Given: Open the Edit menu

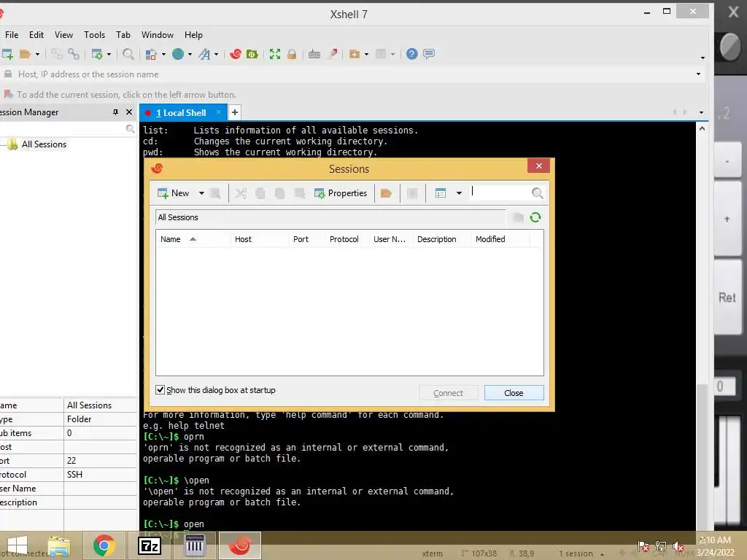Looking at the screenshot, I should coord(36,35).
